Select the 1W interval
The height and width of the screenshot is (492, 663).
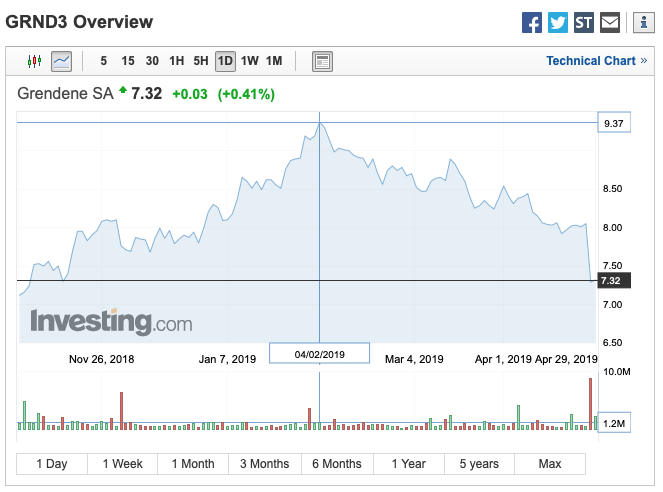point(250,61)
